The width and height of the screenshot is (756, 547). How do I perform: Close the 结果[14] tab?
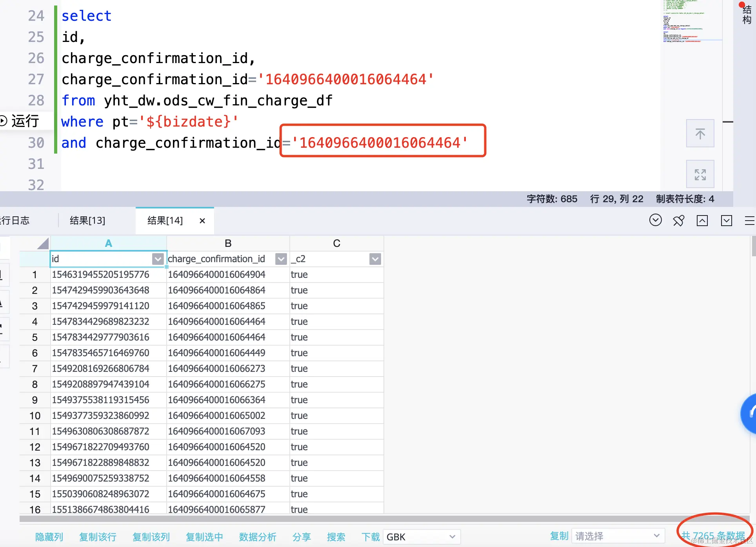(x=202, y=221)
